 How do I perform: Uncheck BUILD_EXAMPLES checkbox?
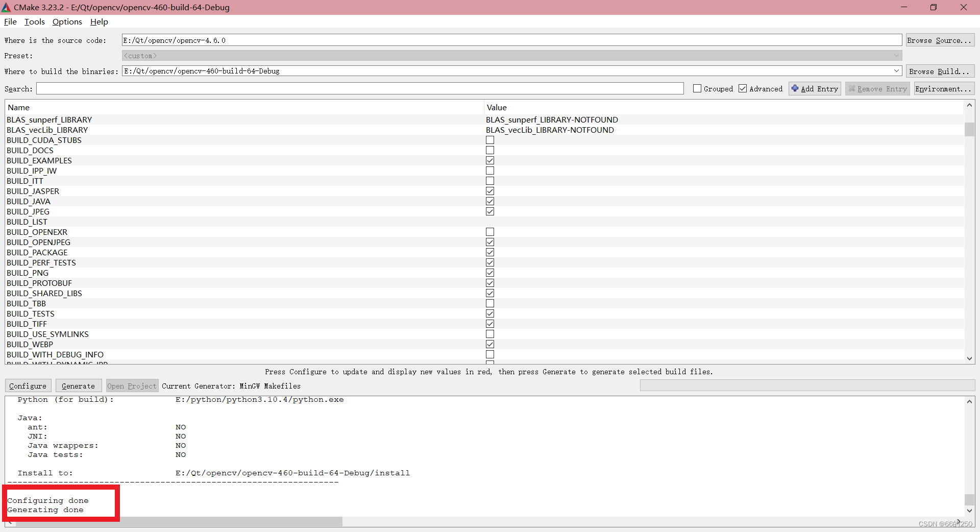click(490, 160)
